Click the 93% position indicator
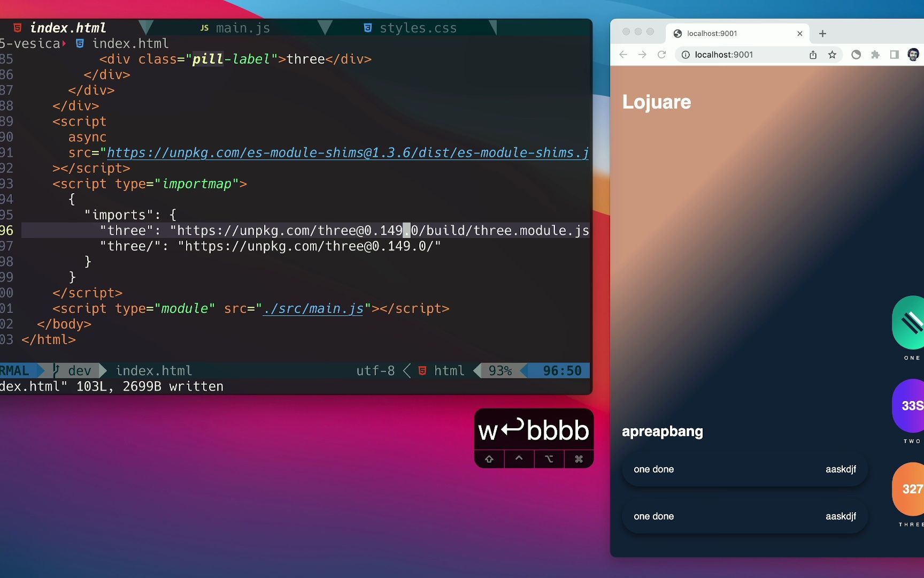924x578 pixels. click(500, 370)
